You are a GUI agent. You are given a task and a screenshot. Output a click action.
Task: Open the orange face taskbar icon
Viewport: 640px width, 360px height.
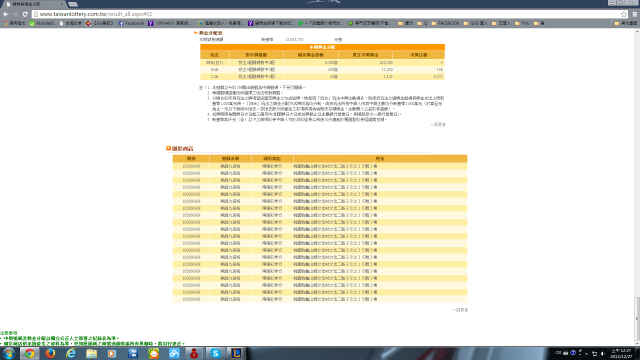[153, 353]
